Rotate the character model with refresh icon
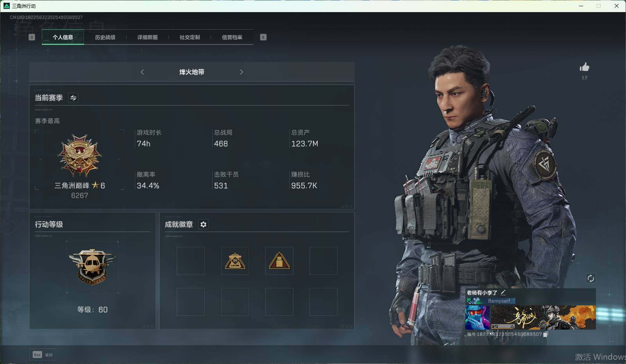Screen dimensions: 626x364 coord(590,278)
